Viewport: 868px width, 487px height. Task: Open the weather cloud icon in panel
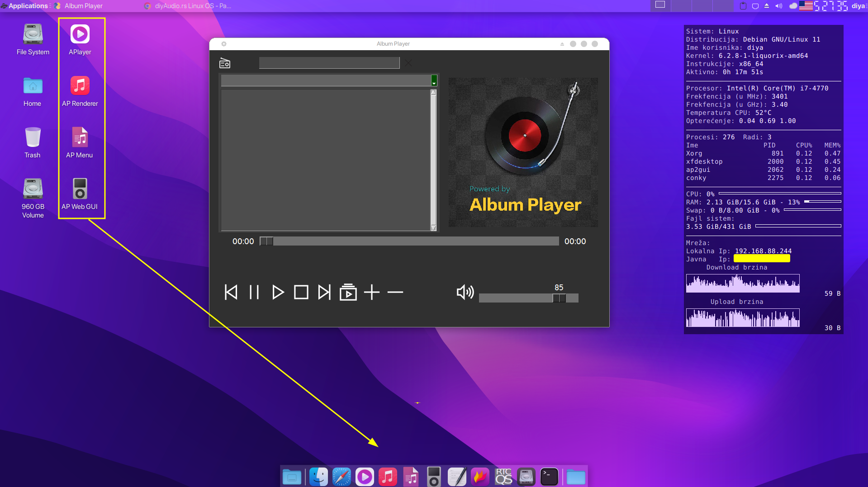[x=793, y=6]
